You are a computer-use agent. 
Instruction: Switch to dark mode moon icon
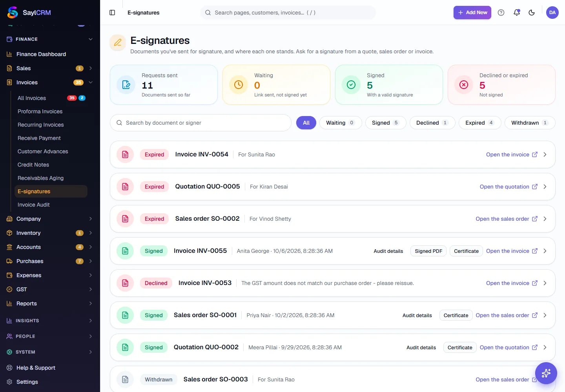532,13
